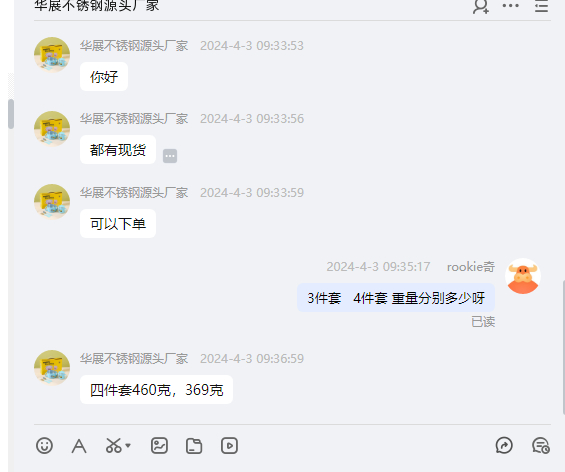Screen dimensions: 565x472
Task: Open font formatting with the A icon
Action: click(79, 446)
